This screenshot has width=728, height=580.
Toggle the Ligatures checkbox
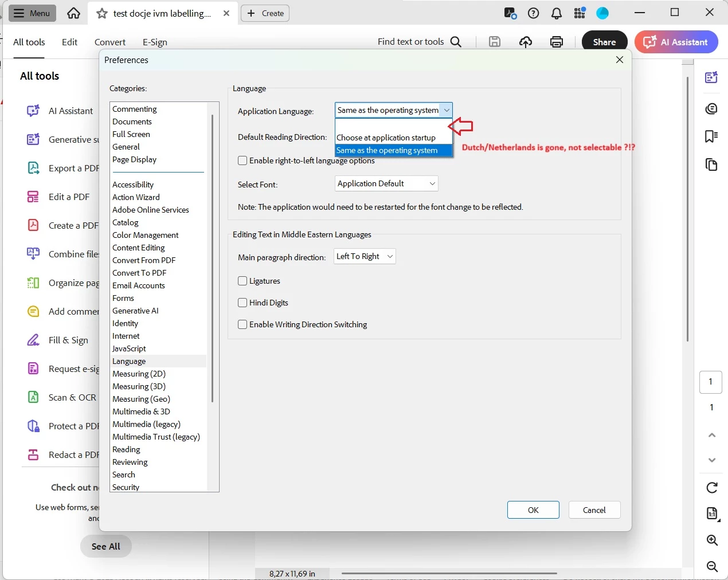(242, 281)
